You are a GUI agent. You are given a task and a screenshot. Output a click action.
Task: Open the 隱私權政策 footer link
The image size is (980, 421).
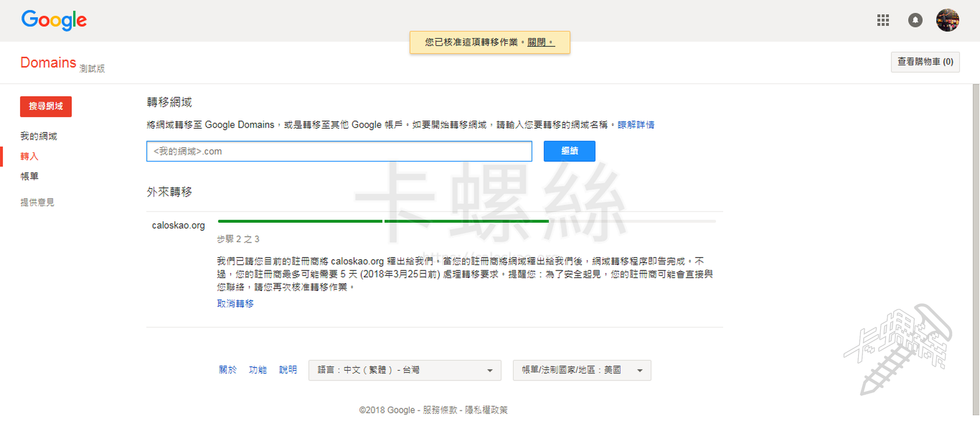(x=486, y=410)
